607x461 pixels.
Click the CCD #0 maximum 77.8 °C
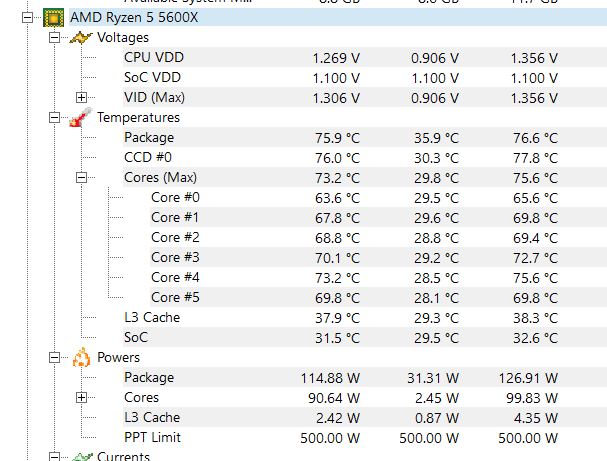pyautogui.click(x=535, y=158)
